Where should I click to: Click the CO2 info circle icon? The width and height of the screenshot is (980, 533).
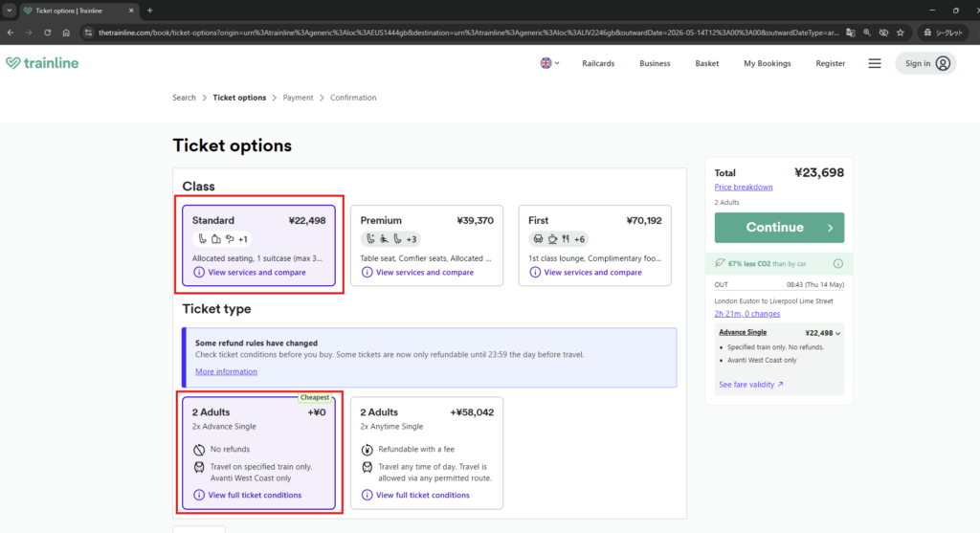[837, 263]
